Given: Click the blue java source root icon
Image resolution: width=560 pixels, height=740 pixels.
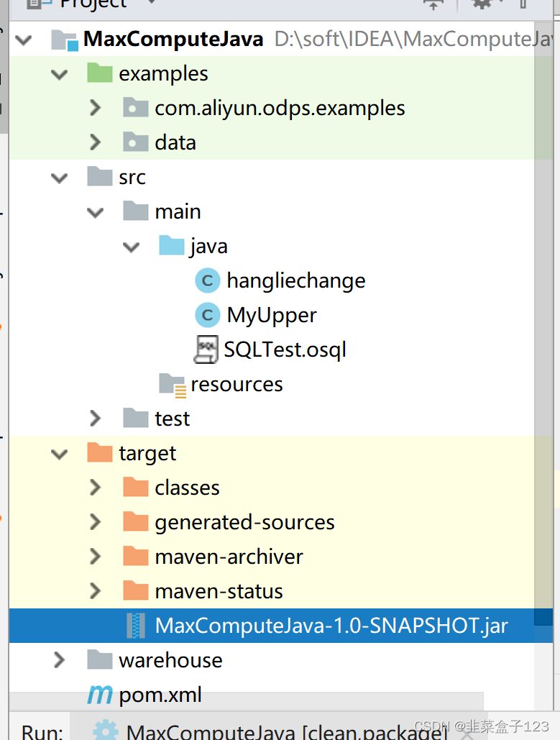Looking at the screenshot, I should [x=172, y=245].
